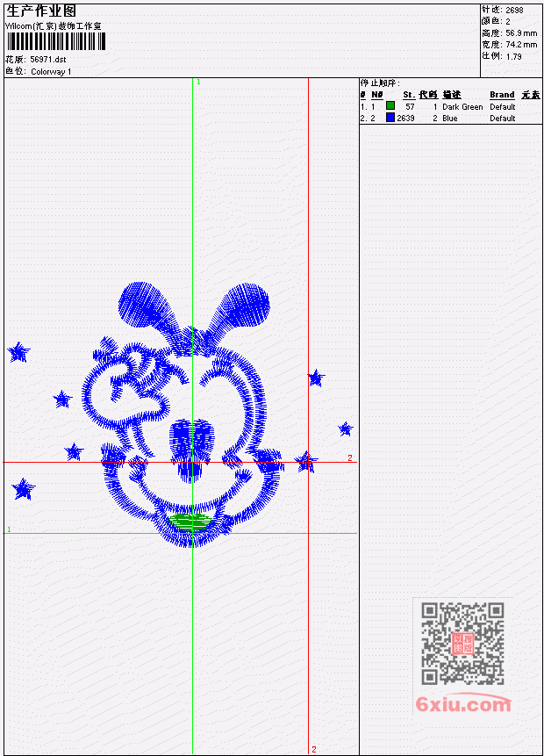544x756 pixels.
Task: Click Default brand in the Dark Green row
Action: click(503, 106)
